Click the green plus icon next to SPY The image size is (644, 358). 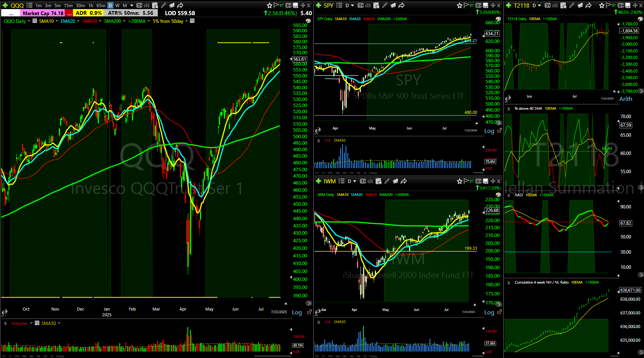(x=319, y=5)
